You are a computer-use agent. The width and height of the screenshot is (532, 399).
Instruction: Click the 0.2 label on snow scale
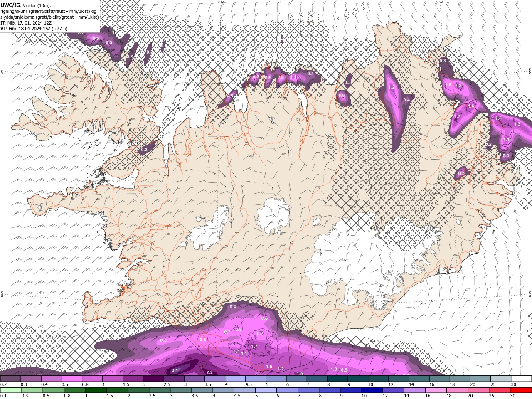tap(3, 384)
